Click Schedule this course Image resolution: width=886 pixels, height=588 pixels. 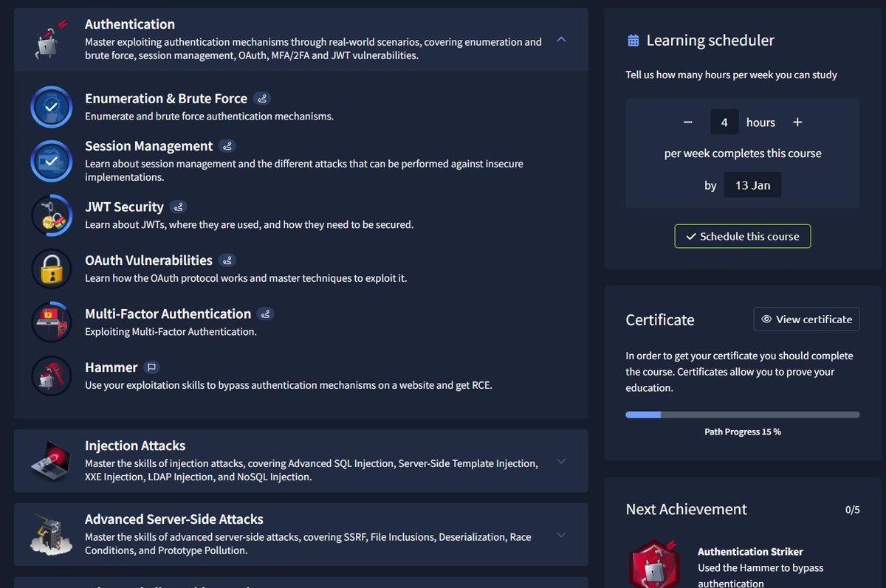[x=742, y=236]
